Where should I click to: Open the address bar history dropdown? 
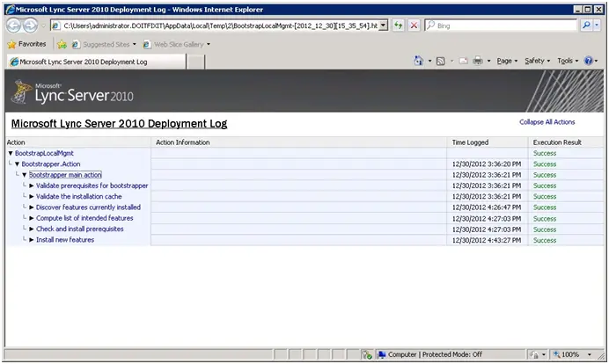[x=384, y=25]
